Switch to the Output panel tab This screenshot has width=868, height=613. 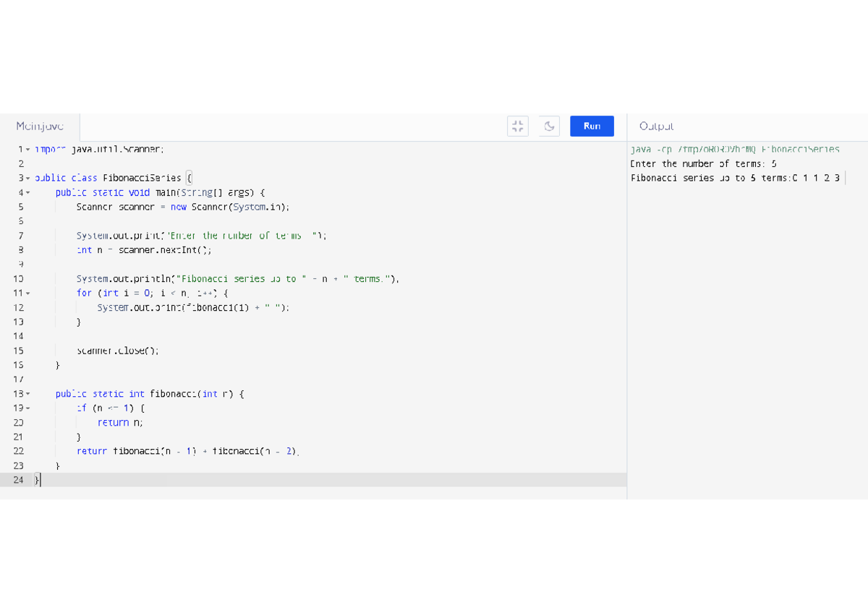[x=656, y=126]
